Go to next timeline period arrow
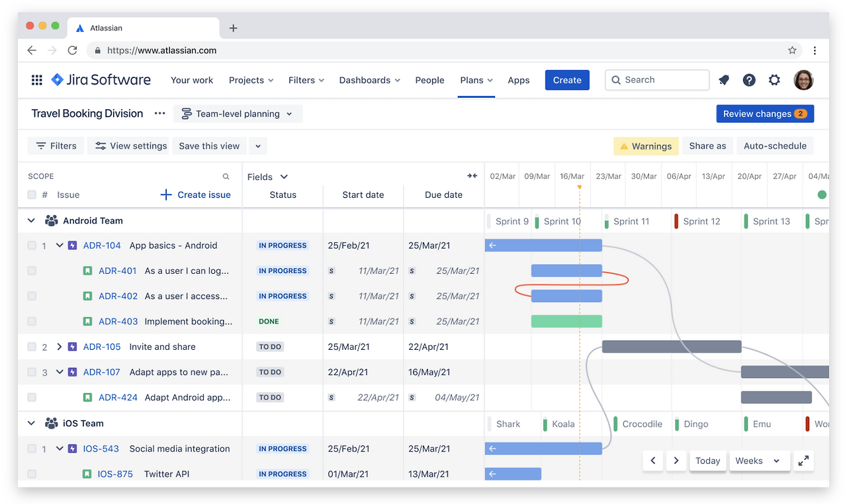Viewport: 847px width, 504px height. 676,461
